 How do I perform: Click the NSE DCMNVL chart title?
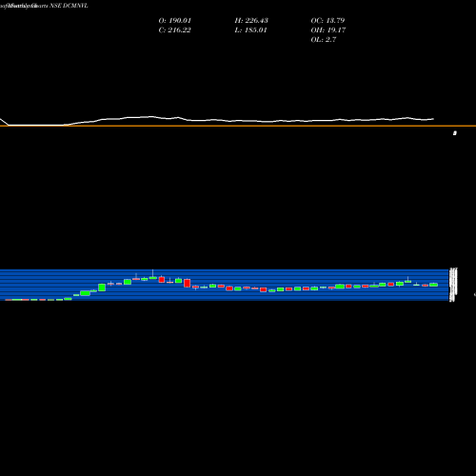(x=69, y=6)
